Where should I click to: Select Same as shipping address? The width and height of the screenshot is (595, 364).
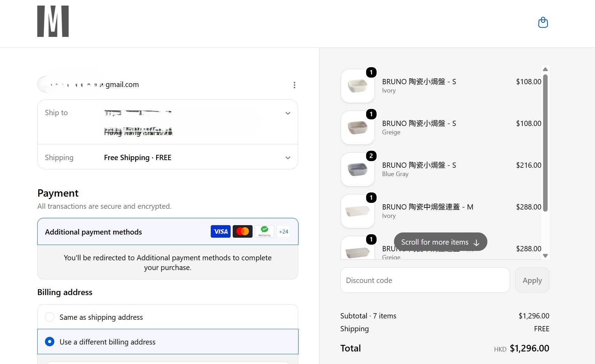[168, 317]
